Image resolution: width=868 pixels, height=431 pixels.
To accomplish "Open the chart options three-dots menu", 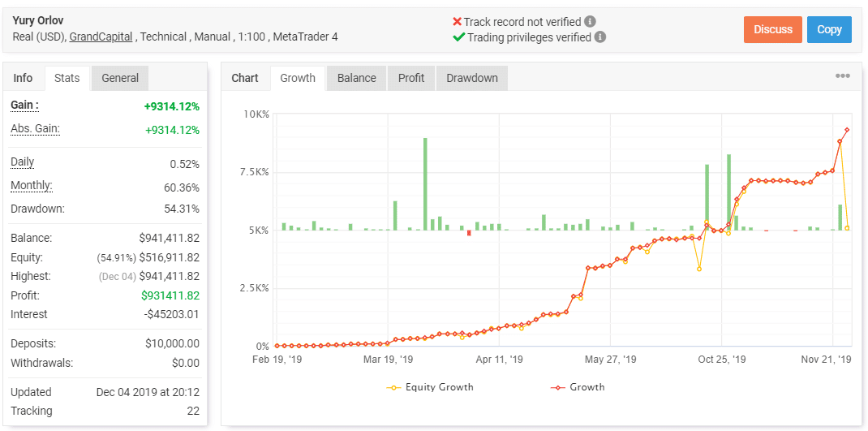I will click(x=843, y=76).
